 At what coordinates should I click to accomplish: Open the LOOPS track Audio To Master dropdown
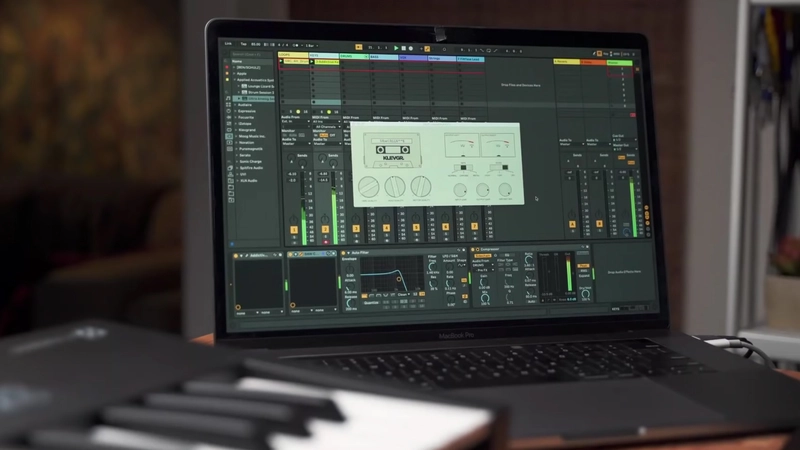(296, 144)
